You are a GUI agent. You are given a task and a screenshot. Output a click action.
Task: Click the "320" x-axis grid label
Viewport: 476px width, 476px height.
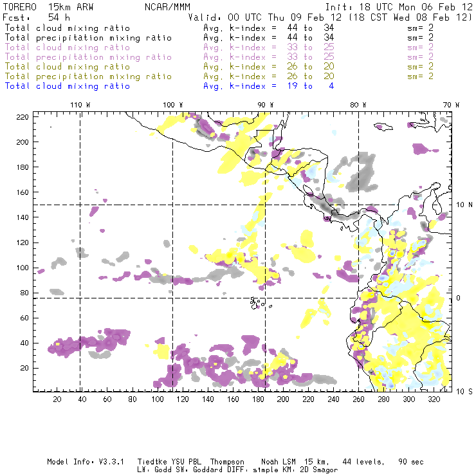pos(434,399)
